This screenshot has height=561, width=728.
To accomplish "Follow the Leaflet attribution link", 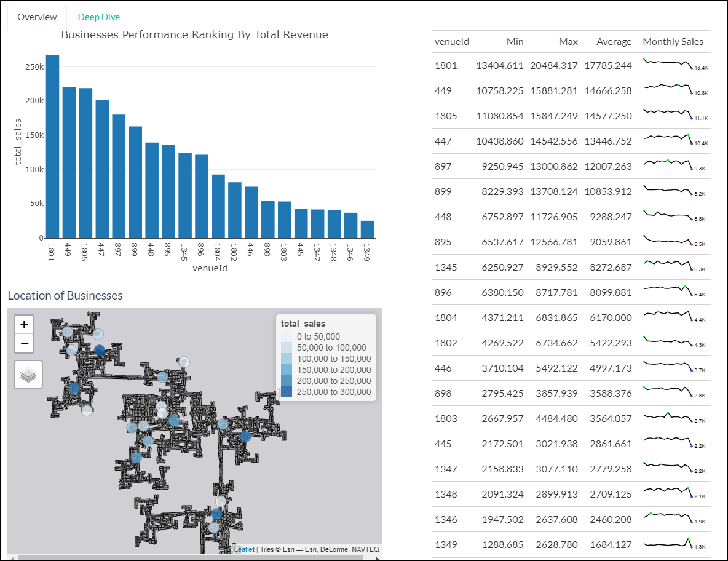I will click(x=244, y=550).
